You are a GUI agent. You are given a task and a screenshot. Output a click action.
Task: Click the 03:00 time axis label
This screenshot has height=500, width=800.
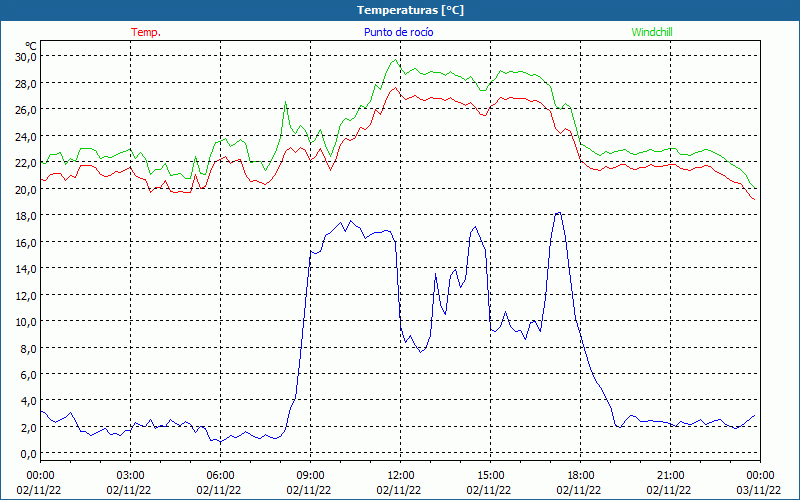pos(131,476)
